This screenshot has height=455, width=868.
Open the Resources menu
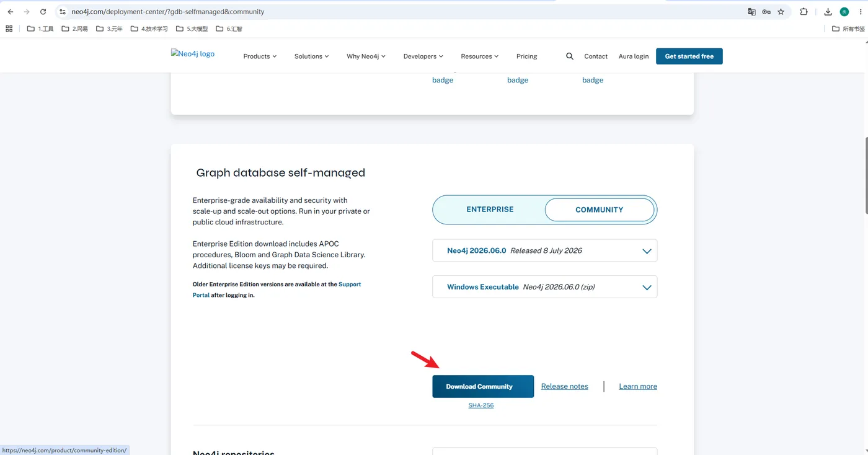pos(480,56)
